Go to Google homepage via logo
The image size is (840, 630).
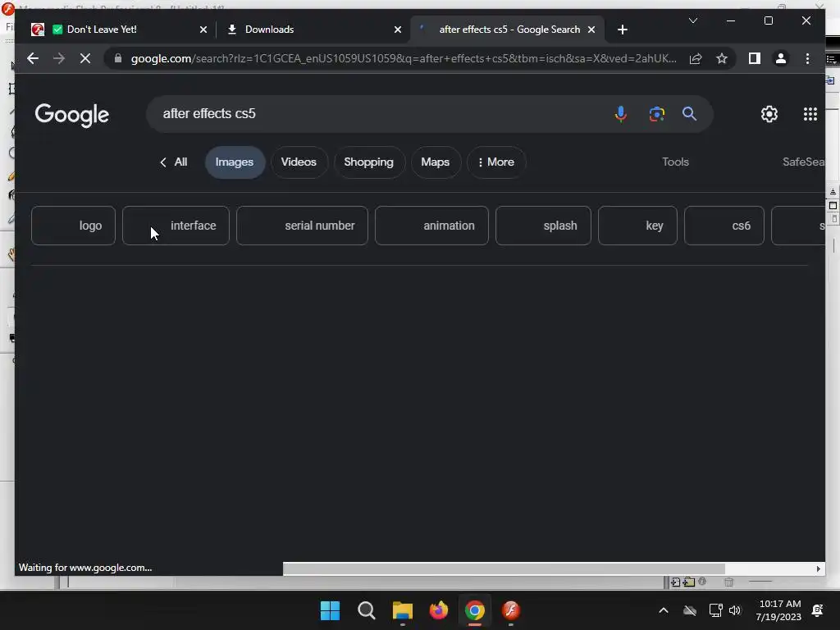(72, 115)
